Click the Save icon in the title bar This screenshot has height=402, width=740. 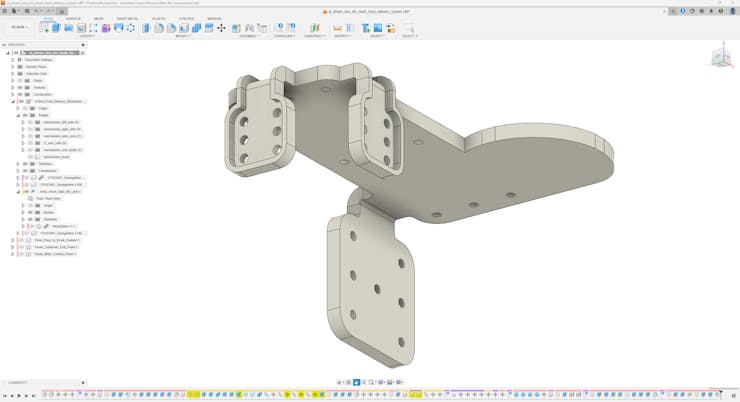[x=27, y=11]
